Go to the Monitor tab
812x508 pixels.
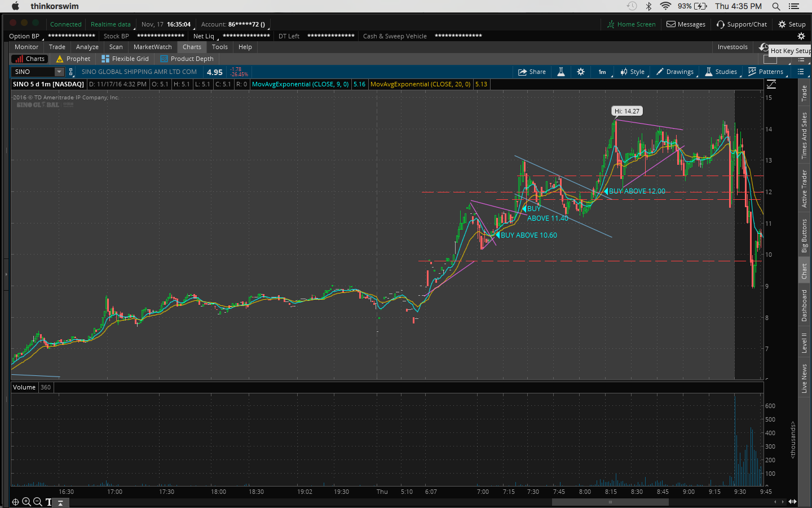pyautogui.click(x=27, y=47)
